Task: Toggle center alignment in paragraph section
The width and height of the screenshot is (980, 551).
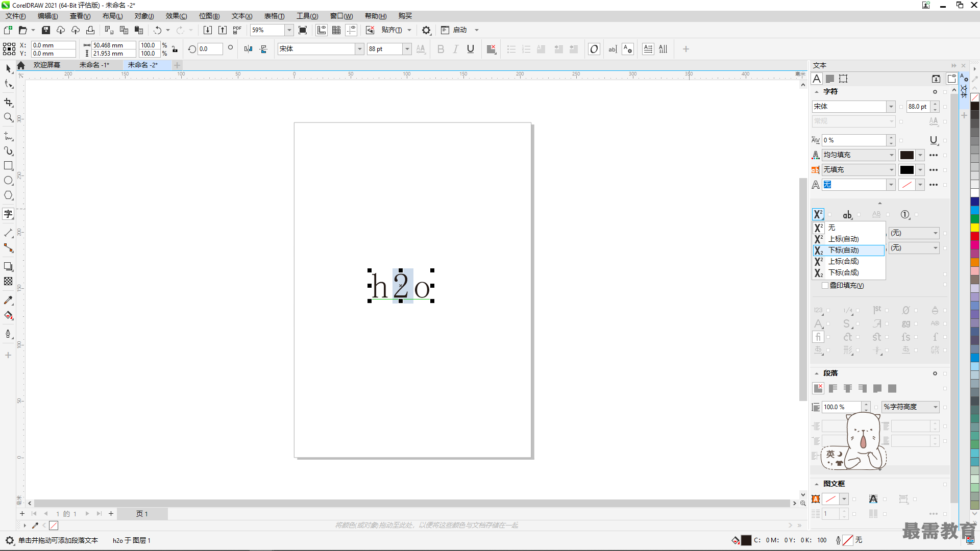Action: (848, 389)
